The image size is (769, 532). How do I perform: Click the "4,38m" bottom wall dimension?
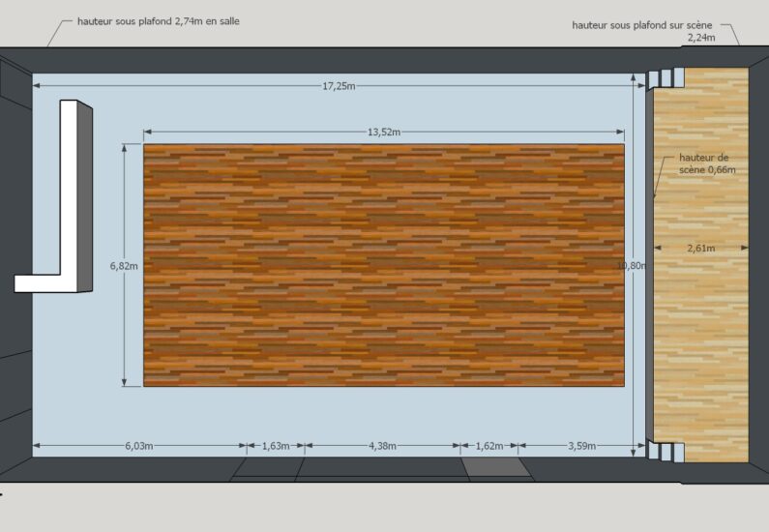[382, 446]
